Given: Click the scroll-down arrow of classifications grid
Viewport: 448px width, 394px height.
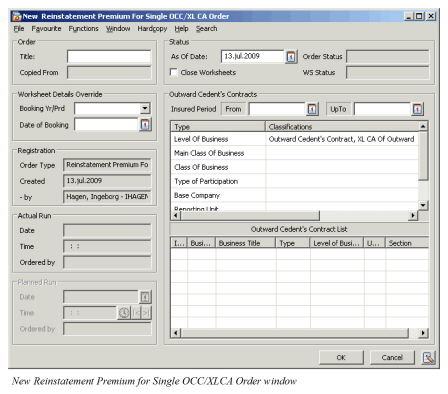Looking at the screenshot, I should coord(423,205).
